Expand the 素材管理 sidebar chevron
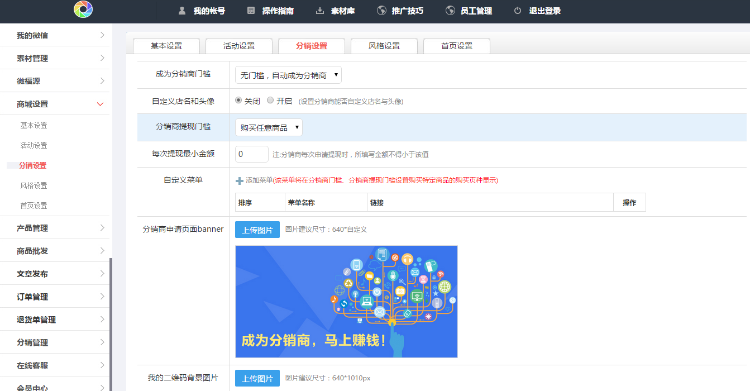This screenshot has height=391, width=750. (x=102, y=58)
